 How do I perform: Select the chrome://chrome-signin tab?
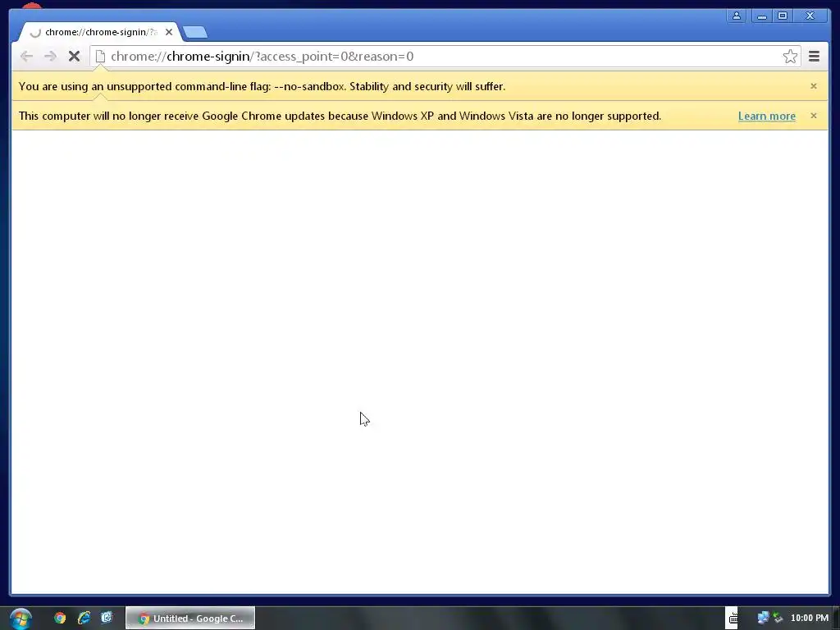coord(99,32)
